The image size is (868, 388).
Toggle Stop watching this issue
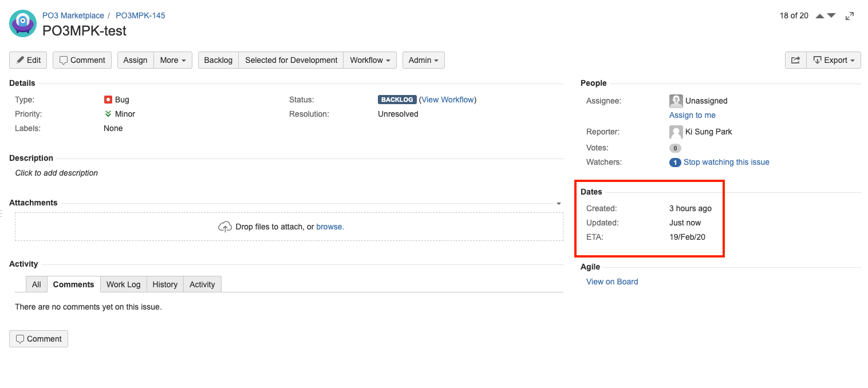pos(726,162)
